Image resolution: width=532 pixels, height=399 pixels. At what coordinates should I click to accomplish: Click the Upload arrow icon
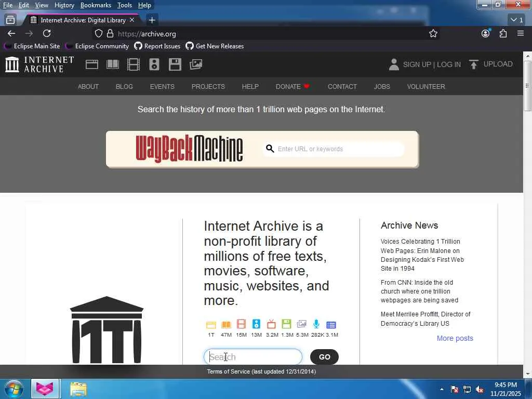pos(474,64)
